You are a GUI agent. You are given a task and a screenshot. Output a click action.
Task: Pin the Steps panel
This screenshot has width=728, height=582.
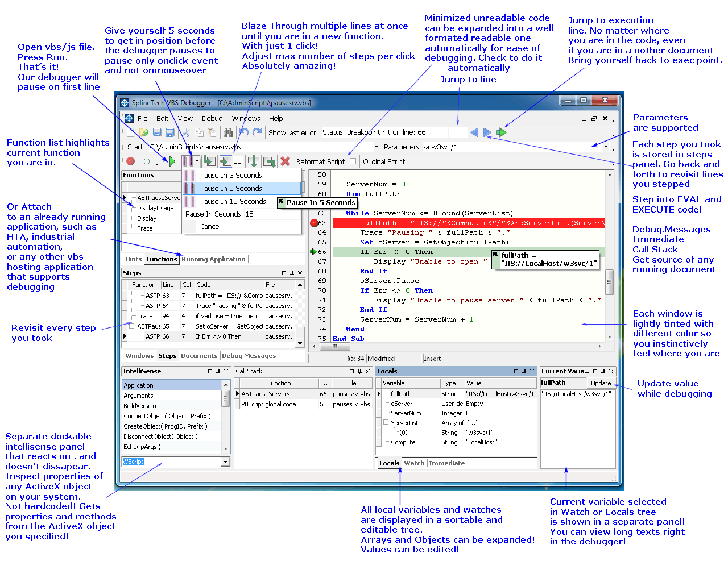point(292,273)
